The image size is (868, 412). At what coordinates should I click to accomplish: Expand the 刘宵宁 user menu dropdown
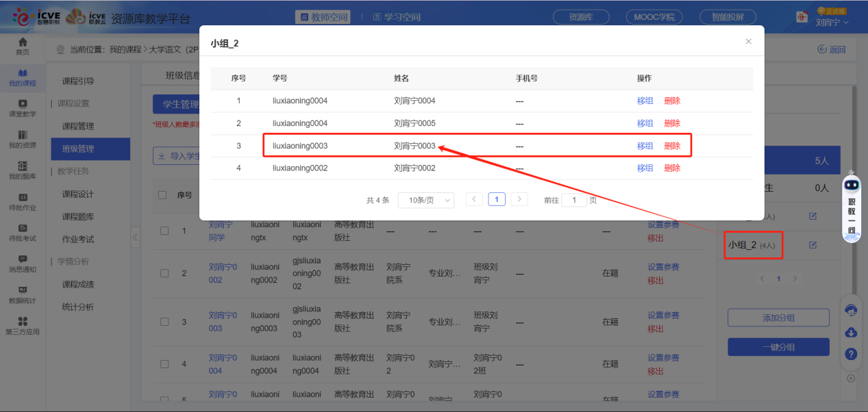[x=832, y=23]
